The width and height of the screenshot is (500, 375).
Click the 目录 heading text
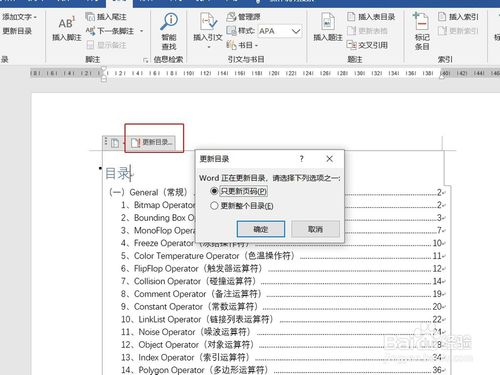pyautogui.click(x=118, y=174)
